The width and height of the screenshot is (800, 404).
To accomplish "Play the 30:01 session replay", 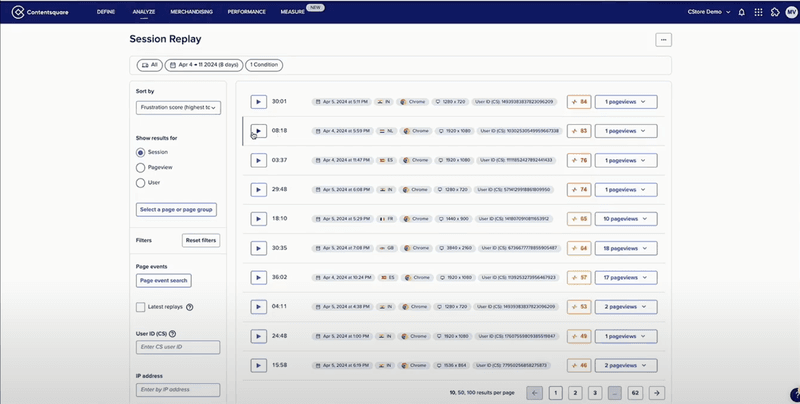I will [257, 101].
